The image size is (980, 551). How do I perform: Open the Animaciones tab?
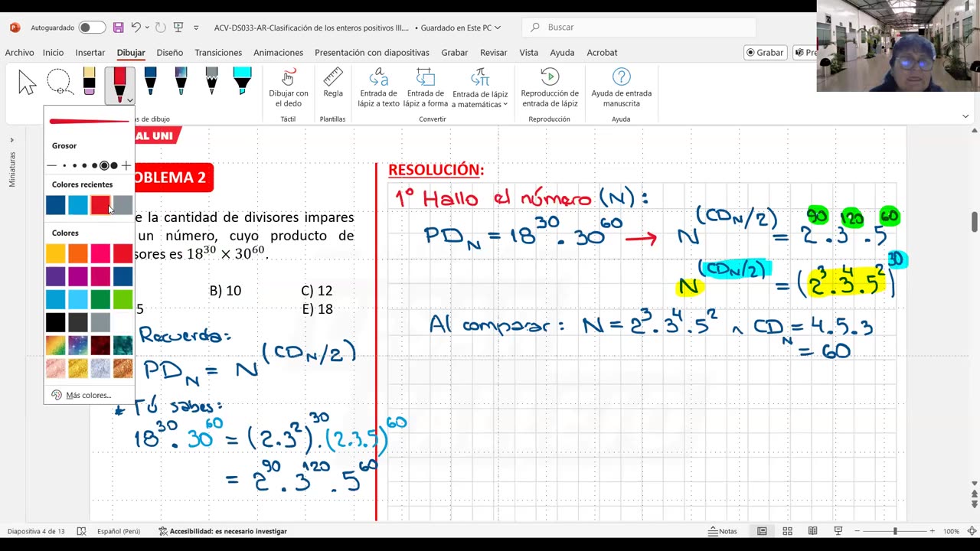point(278,53)
